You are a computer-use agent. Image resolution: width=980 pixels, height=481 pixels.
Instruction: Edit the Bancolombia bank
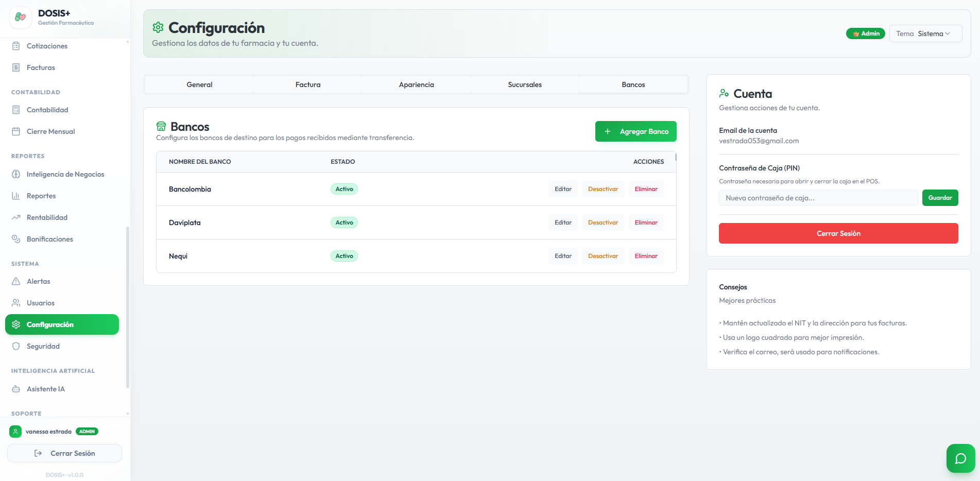(x=563, y=189)
